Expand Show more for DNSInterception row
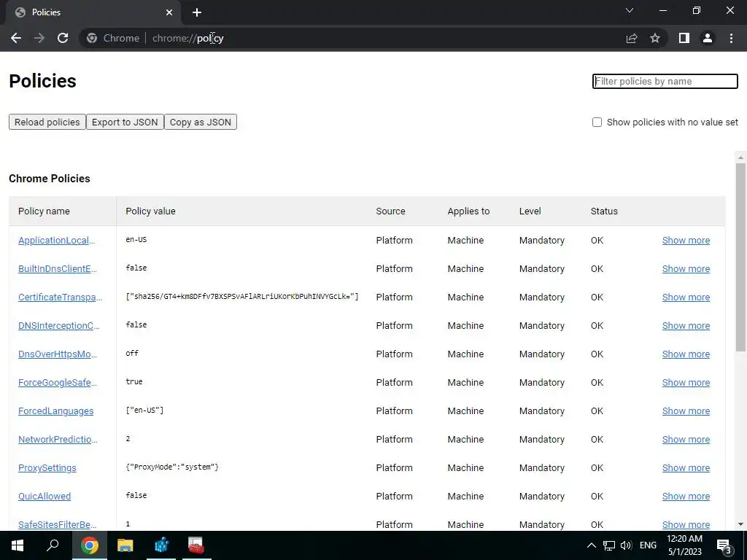The width and height of the screenshot is (747, 560). (686, 326)
